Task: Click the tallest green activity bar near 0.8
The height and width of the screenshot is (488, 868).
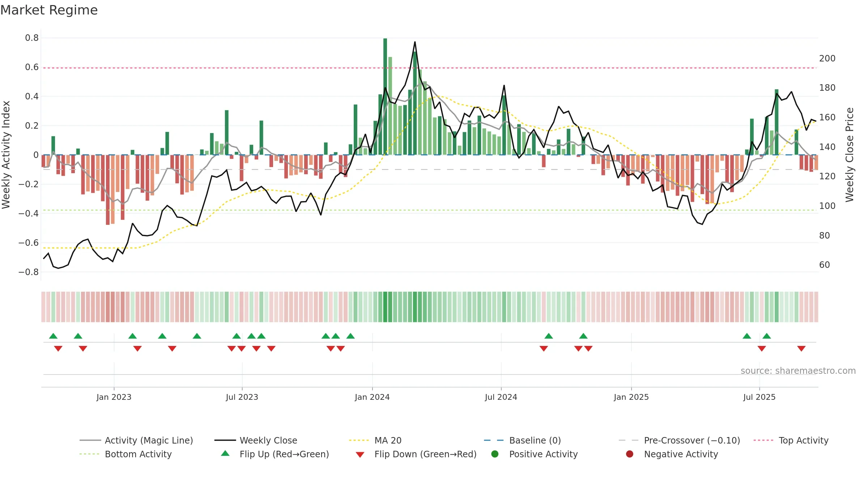Action: [x=385, y=97]
